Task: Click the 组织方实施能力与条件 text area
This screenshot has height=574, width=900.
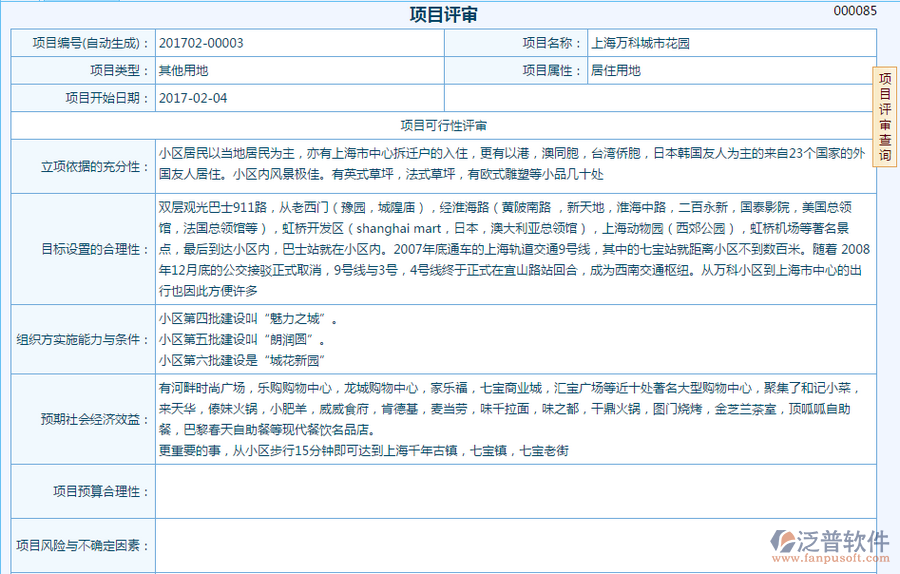Action: (x=514, y=339)
